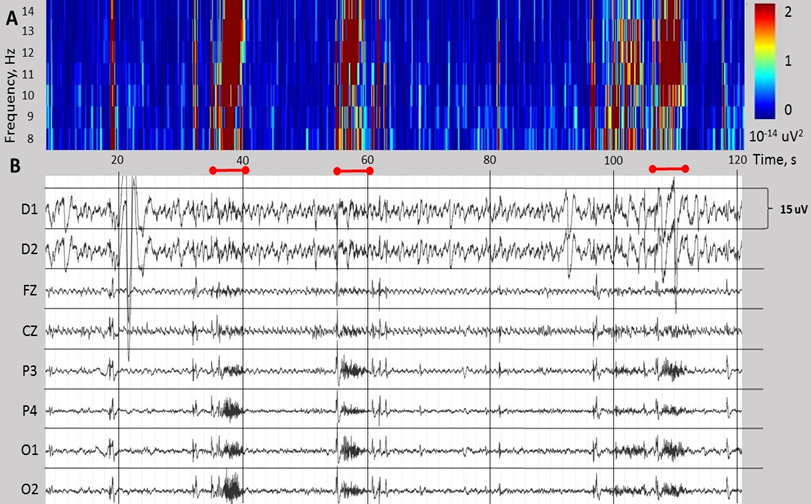This screenshot has height=504, width=811.
Task: Click the 80 tick on the time axis
Action: click(489, 160)
